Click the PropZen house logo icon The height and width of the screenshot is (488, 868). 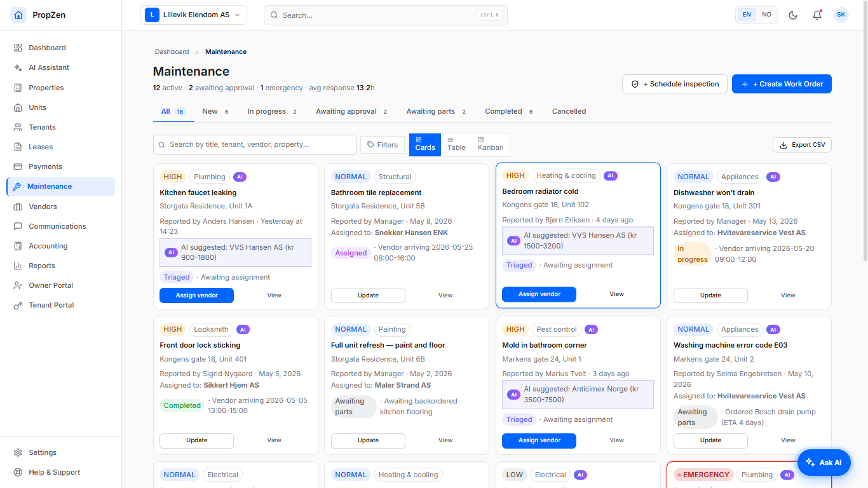coord(18,15)
